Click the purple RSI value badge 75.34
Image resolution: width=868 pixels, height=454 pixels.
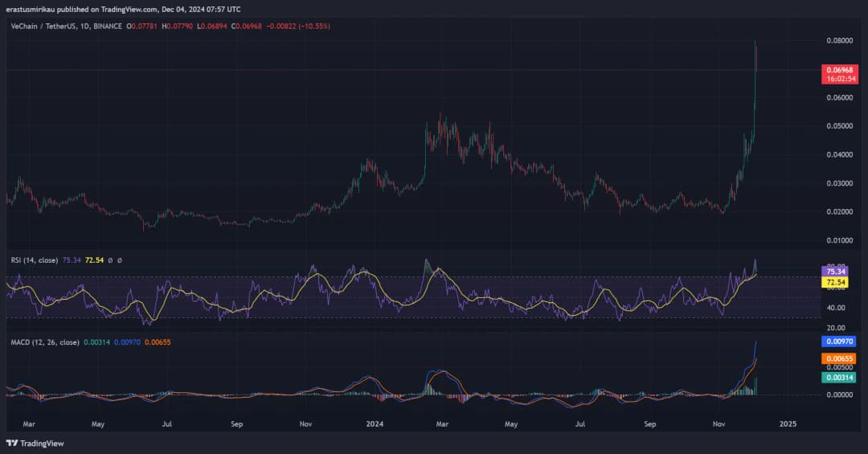837,272
